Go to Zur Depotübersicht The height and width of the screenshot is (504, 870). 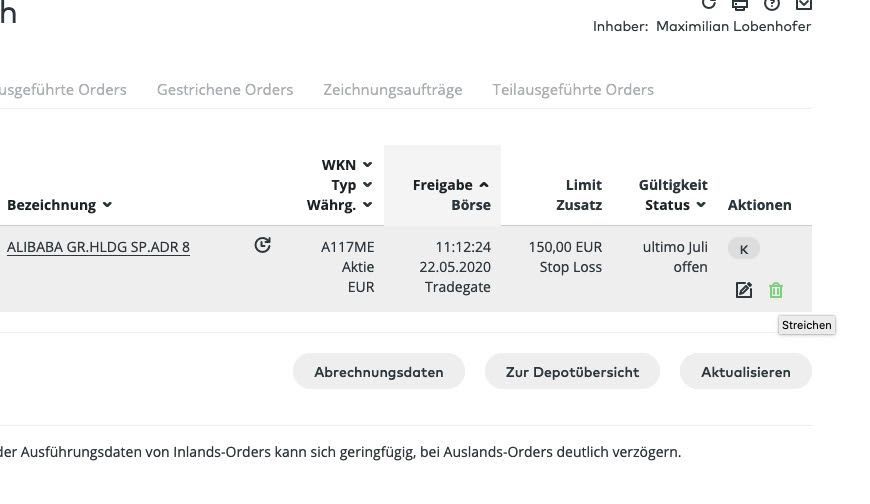572,372
